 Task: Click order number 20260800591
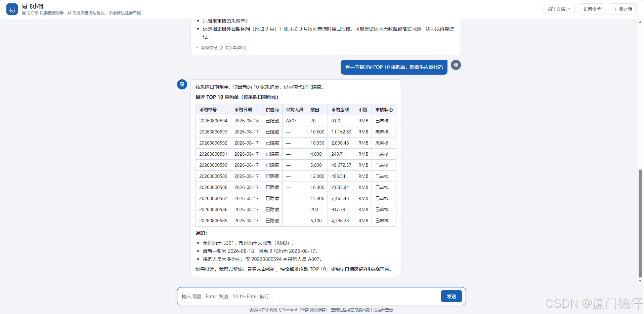[x=213, y=154]
